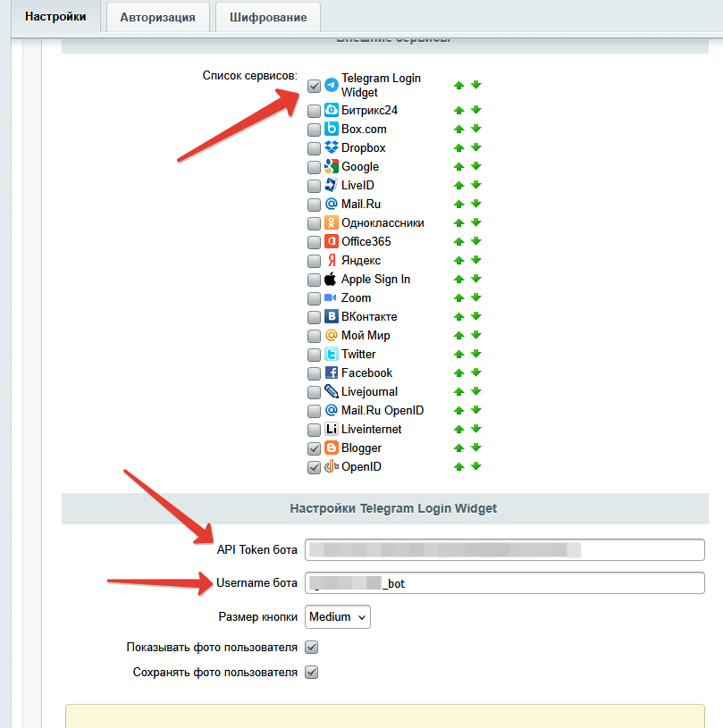Move Facebook up one row
The image size is (723, 728).
click(459, 372)
